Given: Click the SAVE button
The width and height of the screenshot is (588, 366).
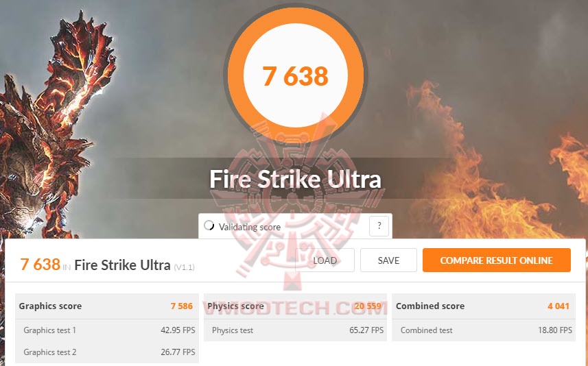Looking at the screenshot, I should click(x=388, y=260).
